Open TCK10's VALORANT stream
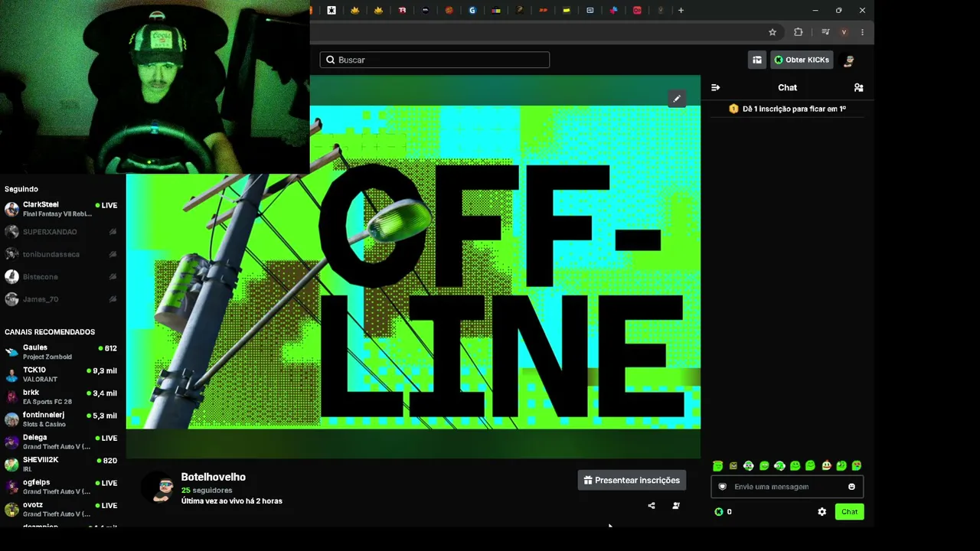This screenshot has height=551, width=980. coord(61,374)
